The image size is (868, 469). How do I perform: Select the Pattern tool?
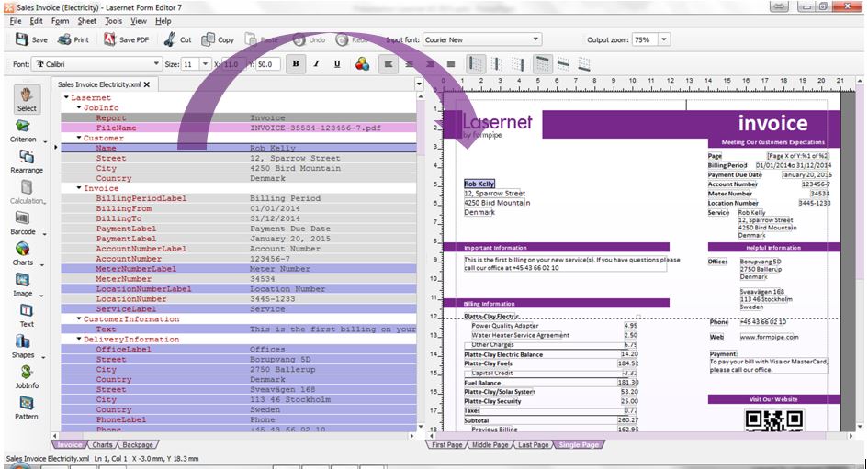26,408
